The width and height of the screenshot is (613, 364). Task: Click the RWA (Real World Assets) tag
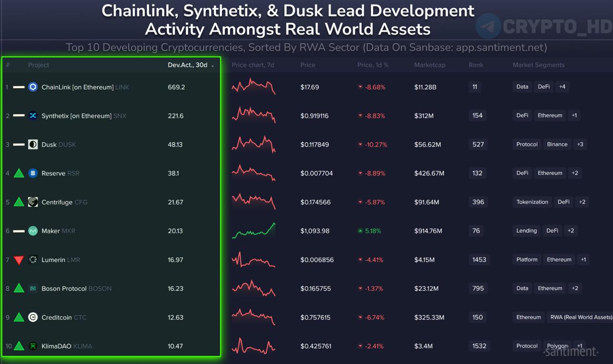point(581,317)
